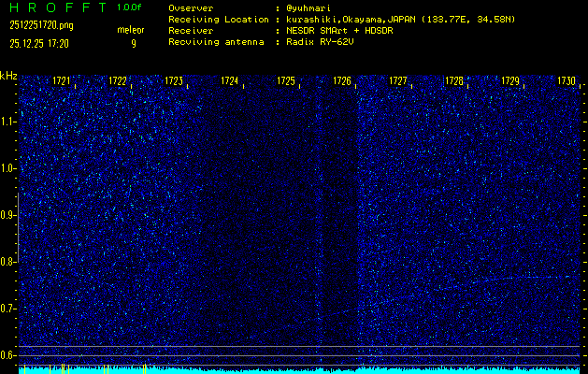Viewport: 588px width, 374px height.
Task: Click the 1727 time marker
Action: coord(398,81)
